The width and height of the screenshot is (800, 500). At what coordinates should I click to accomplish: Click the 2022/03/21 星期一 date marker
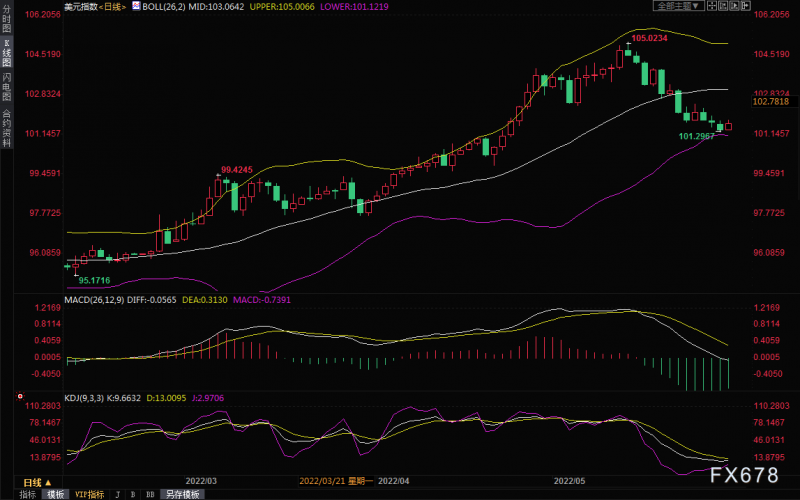pos(336,481)
